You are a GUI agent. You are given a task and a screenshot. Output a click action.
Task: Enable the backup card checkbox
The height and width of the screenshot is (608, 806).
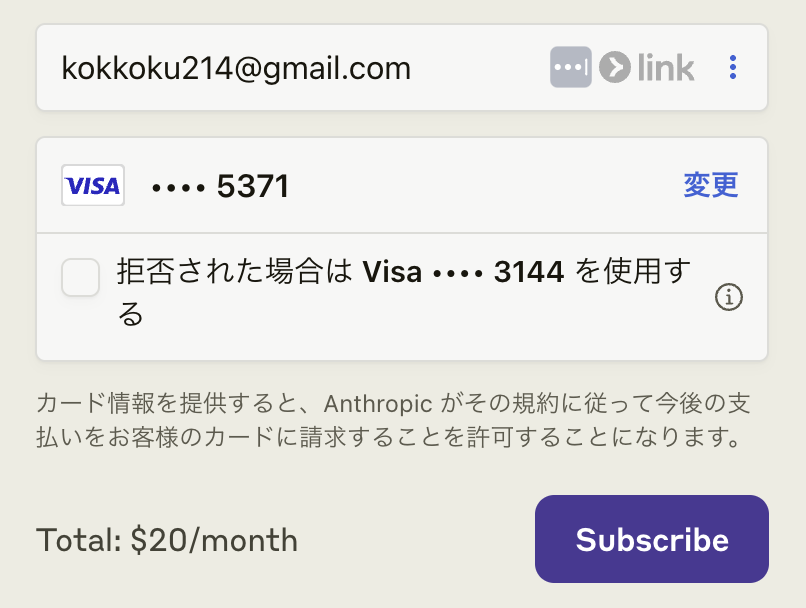[x=81, y=277]
